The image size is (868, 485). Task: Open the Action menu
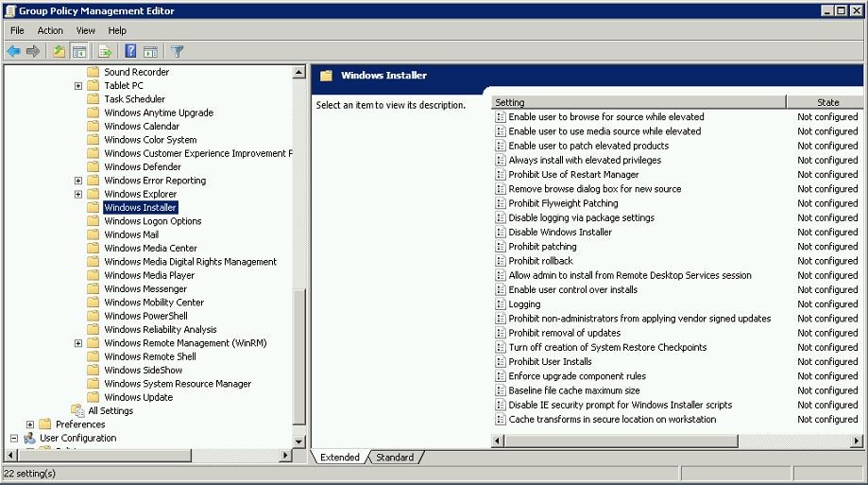coord(50,30)
